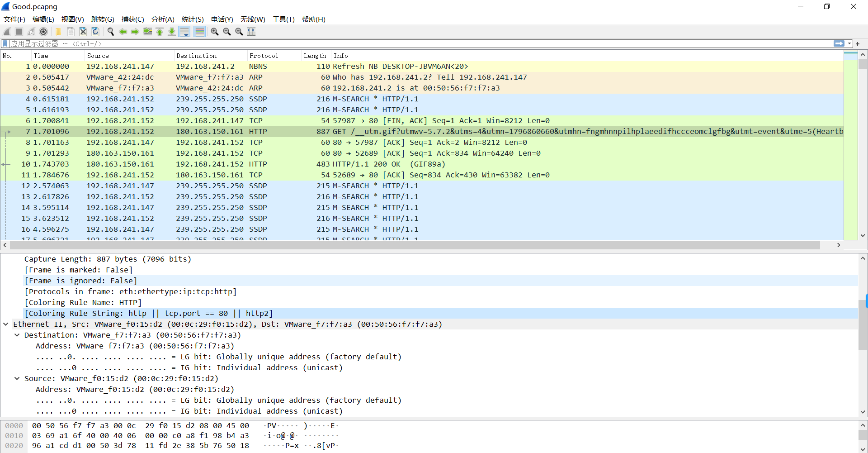
Task: Click the restart capture icon
Action: click(x=31, y=32)
